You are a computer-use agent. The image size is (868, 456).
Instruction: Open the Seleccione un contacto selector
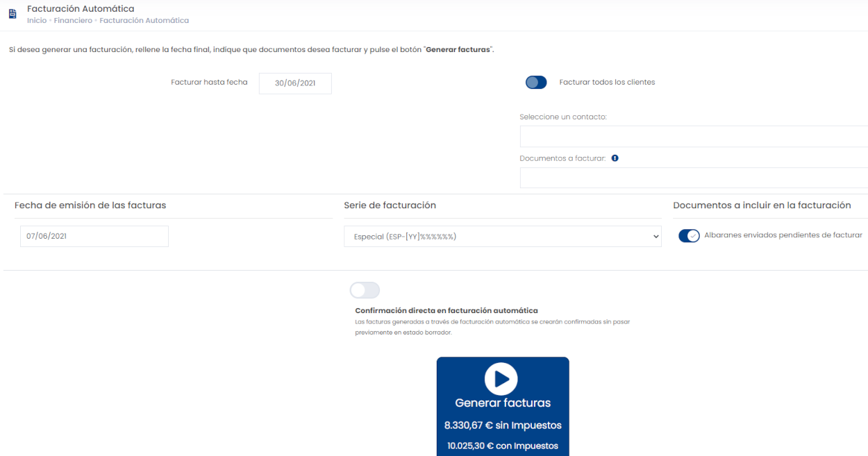(693, 137)
